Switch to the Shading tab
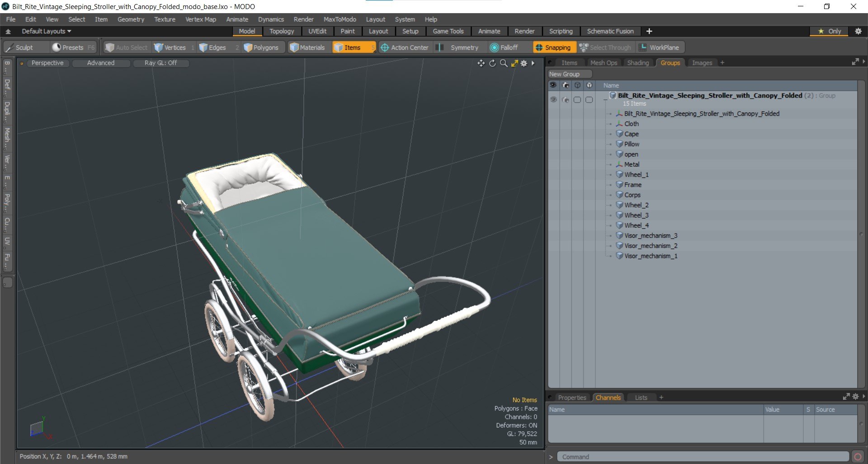Screen dimensions: 868x464 pyautogui.click(x=637, y=63)
